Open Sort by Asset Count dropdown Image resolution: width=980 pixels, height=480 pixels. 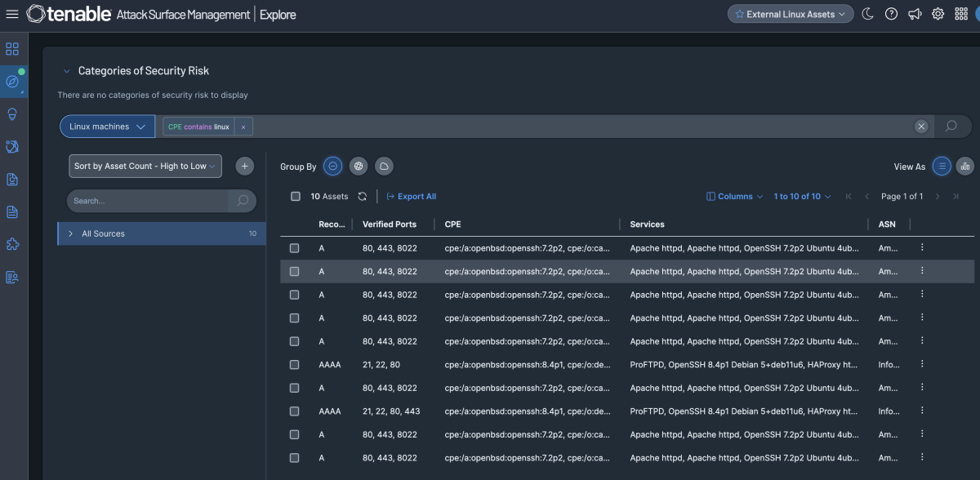tap(145, 166)
